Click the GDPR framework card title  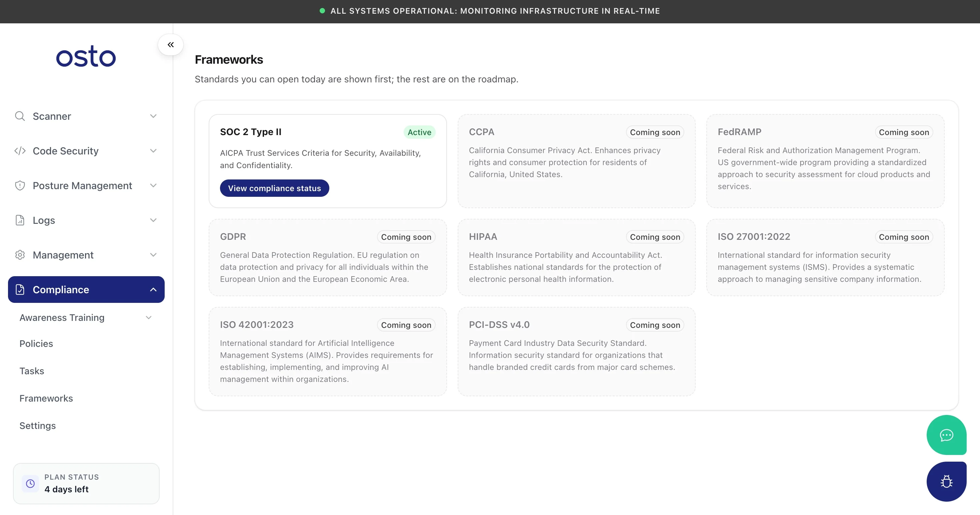tap(233, 236)
